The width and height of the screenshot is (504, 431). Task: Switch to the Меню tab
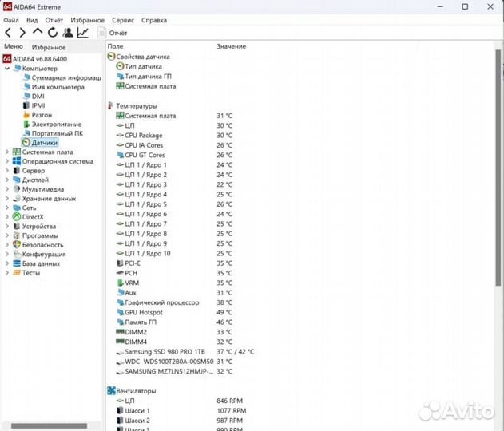[14, 46]
